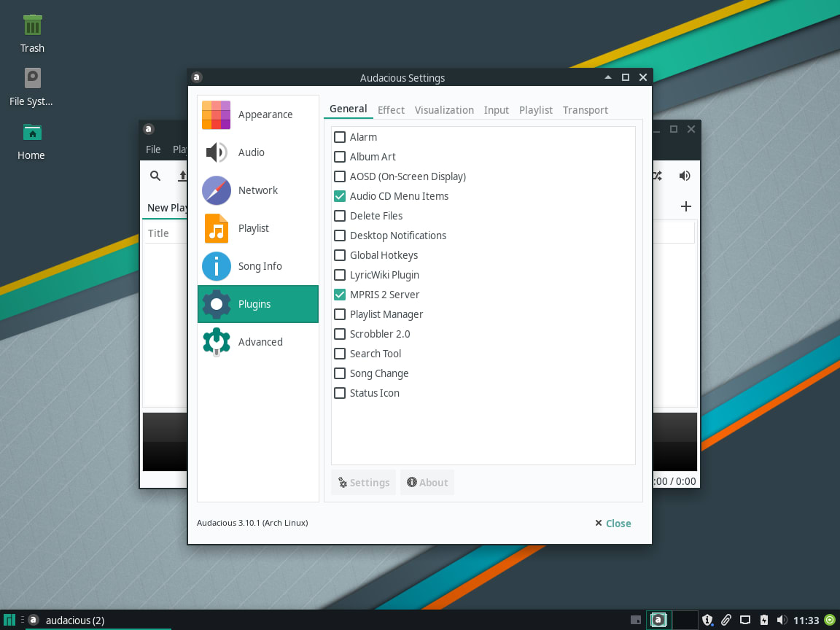Enable the LyricWiki Plugin checkbox
This screenshot has width=840, height=630.
click(x=340, y=275)
